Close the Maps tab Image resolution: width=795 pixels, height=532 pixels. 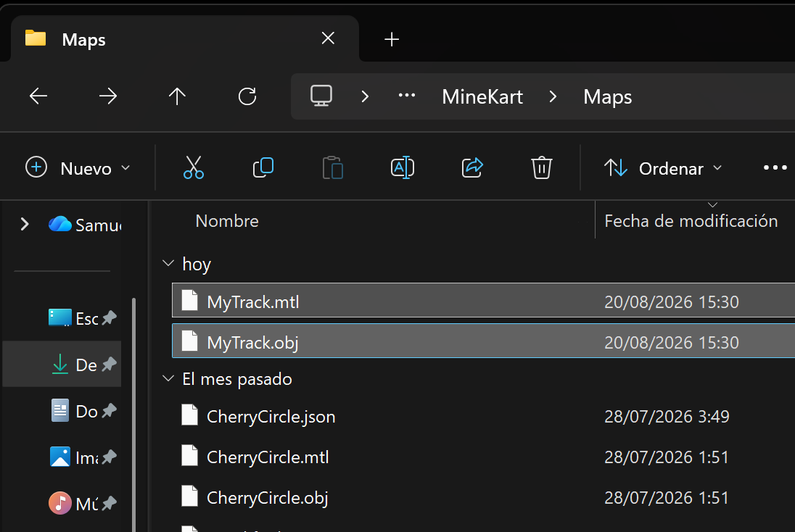(328, 38)
